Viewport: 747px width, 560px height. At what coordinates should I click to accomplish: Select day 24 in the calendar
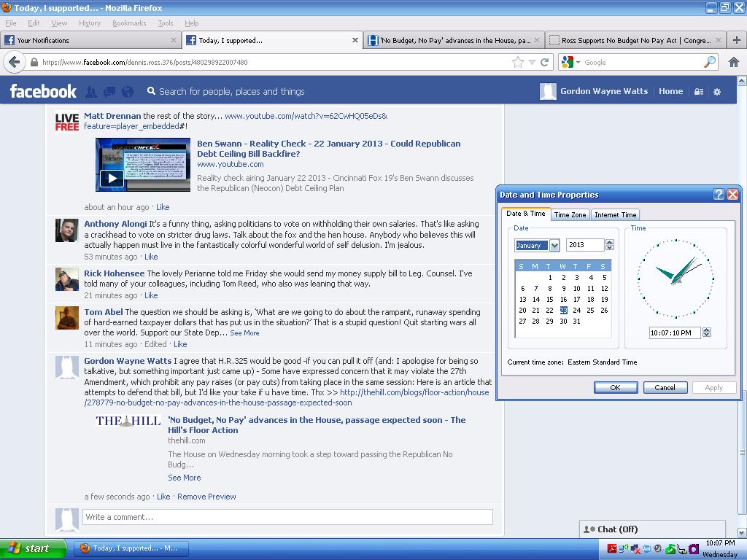click(x=577, y=310)
